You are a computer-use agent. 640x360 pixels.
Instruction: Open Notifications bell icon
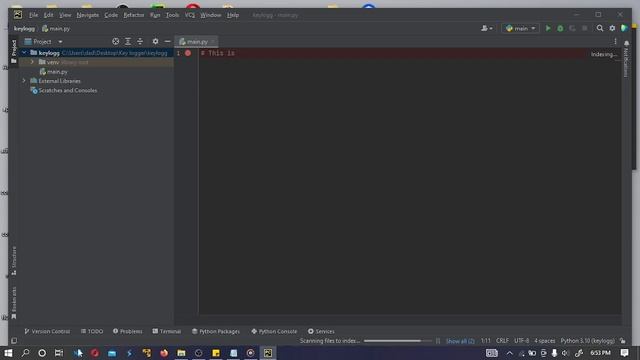coord(627,43)
